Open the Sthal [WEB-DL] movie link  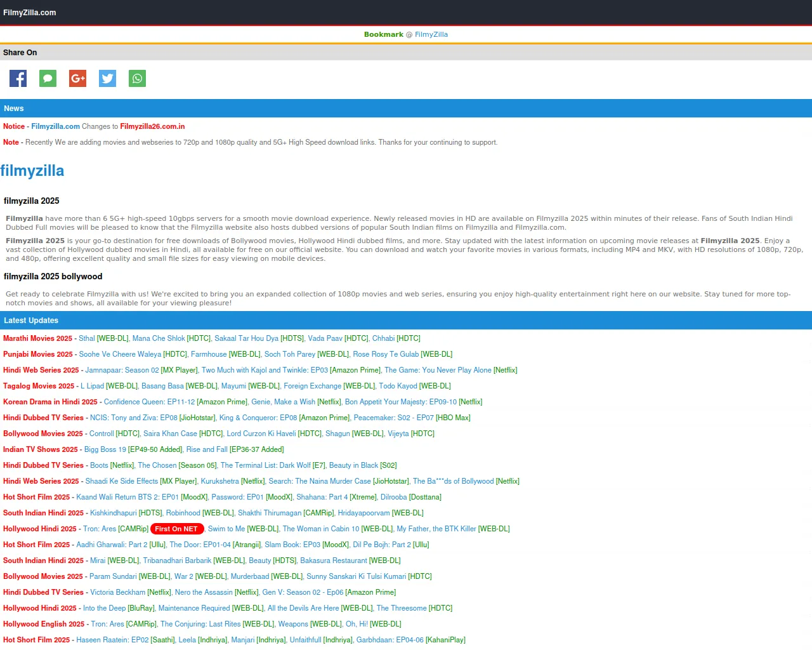(x=103, y=338)
